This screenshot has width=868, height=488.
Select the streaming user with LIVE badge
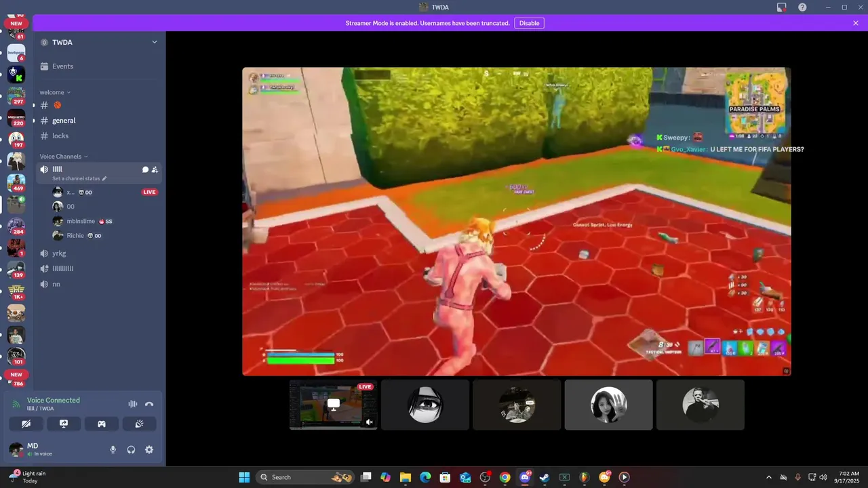(105, 192)
